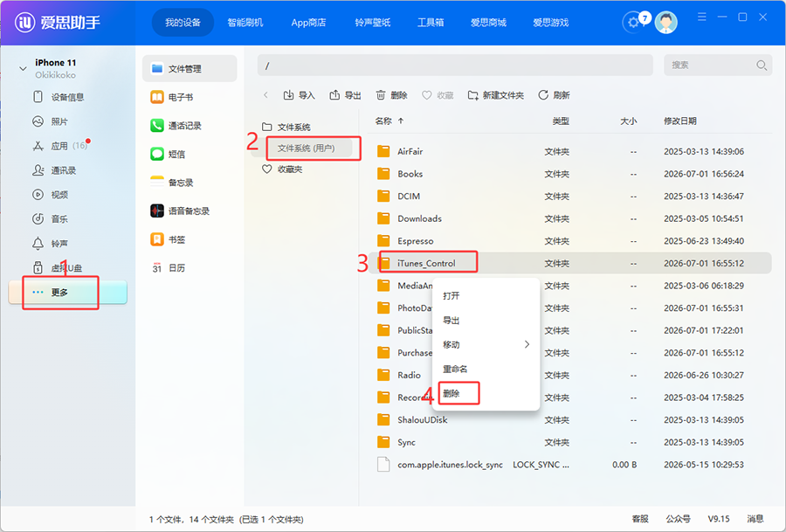The width and height of the screenshot is (786, 532).
Task: Click the search magnifier icon
Action: tap(761, 66)
